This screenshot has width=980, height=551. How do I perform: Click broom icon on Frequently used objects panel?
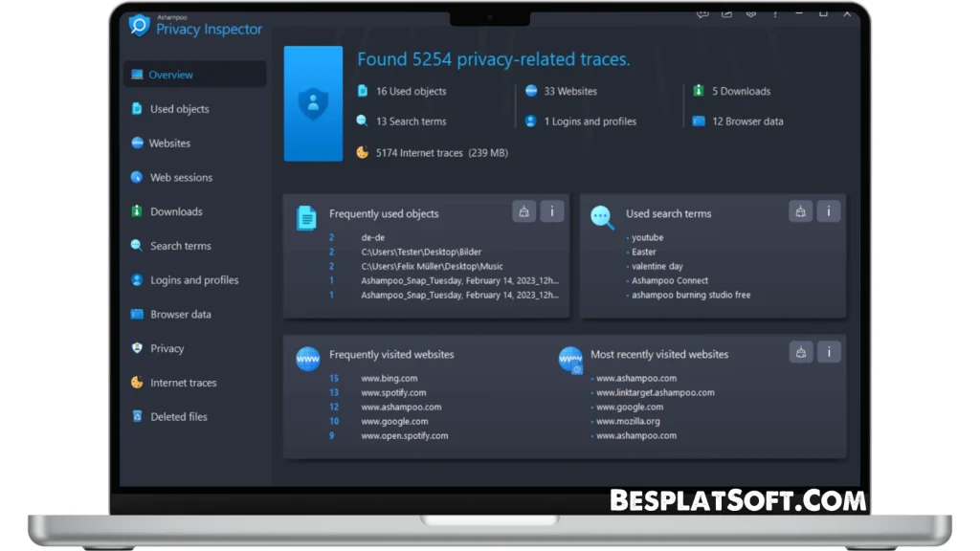pyautogui.click(x=523, y=210)
